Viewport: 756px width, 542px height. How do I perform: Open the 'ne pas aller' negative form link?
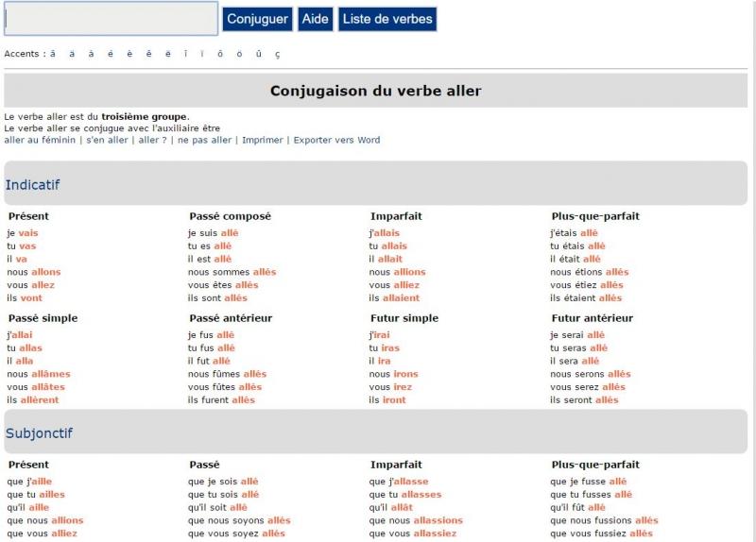click(205, 140)
